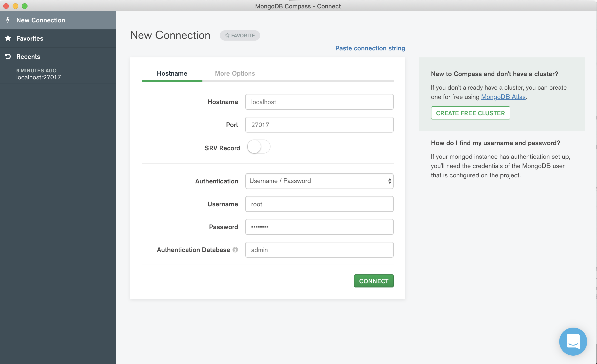This screenshot has width=597, height=364.
Task: Click the Authentication Database info icon
Action: click(x=235, y=250)
